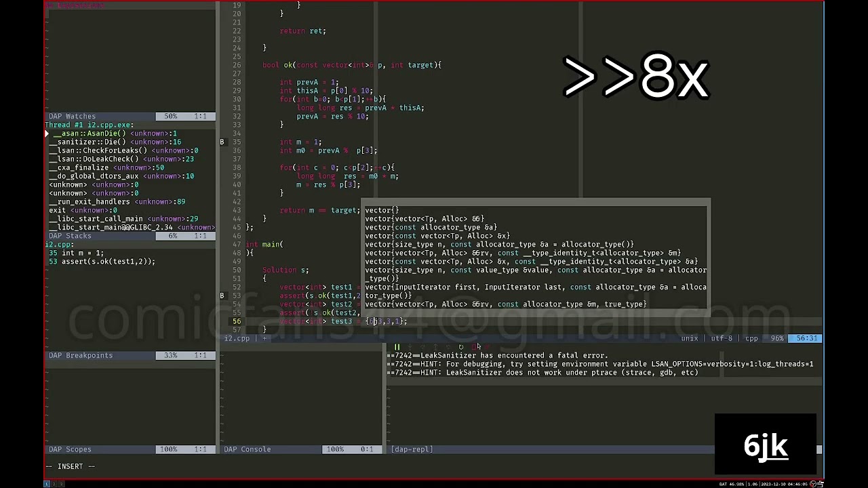Select stack frame __lsan::CheckForLeaks()
This screenshot has width=868, height=488.
click(x=123, y=150)
